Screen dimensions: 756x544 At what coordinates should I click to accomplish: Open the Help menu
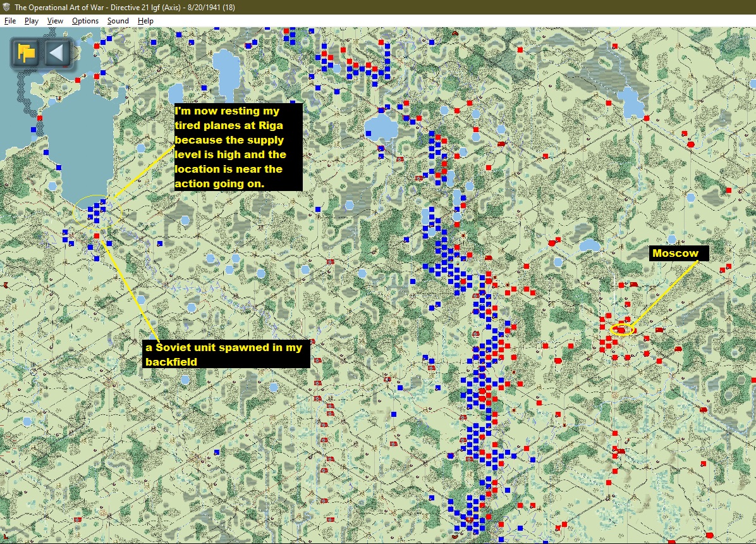coord(145,21)
